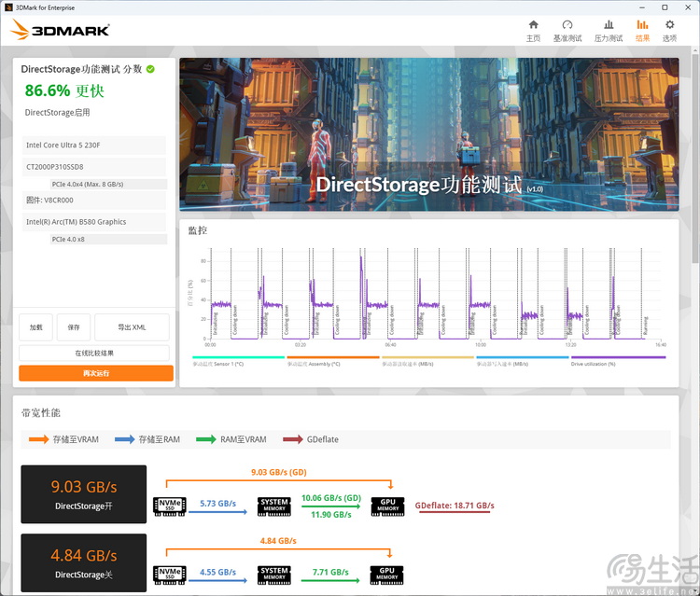This screenshot has width=700, height=596.
Task: Click the bottom-row NVMe SSD icon
Action: pos(169,575)
